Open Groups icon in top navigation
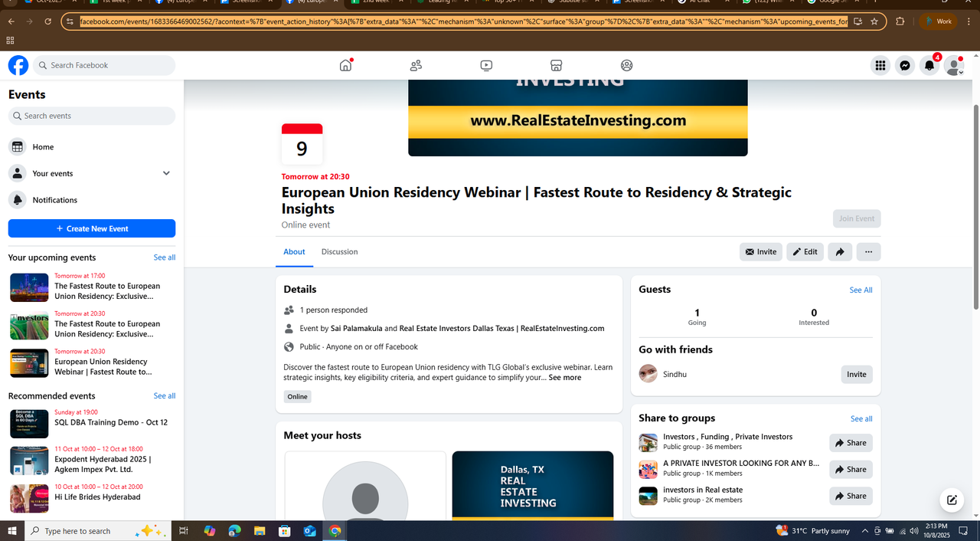This screenshot has width=980, height=541. 627,65
